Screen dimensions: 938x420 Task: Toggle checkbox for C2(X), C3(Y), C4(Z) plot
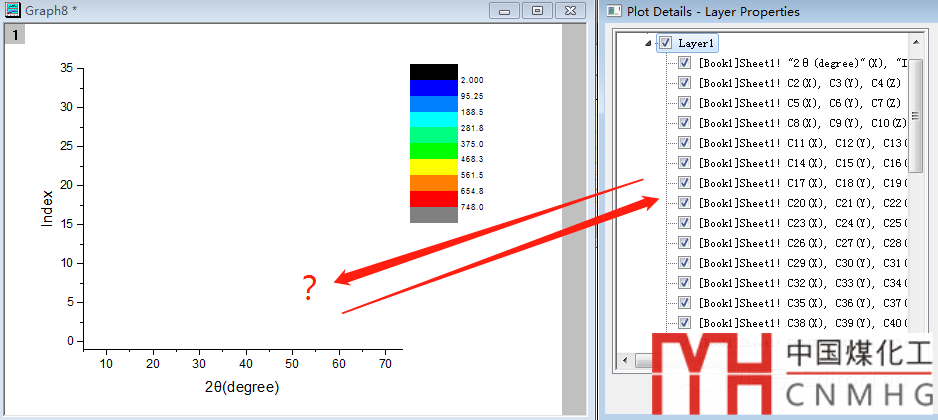pos(684,83)
